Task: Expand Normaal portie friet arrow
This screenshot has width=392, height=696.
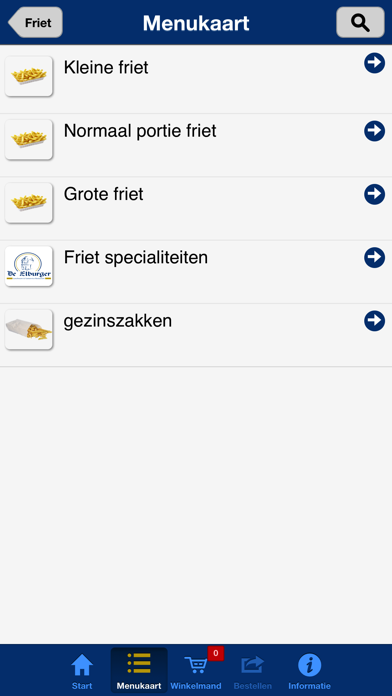Action: [x=374, y=131]
